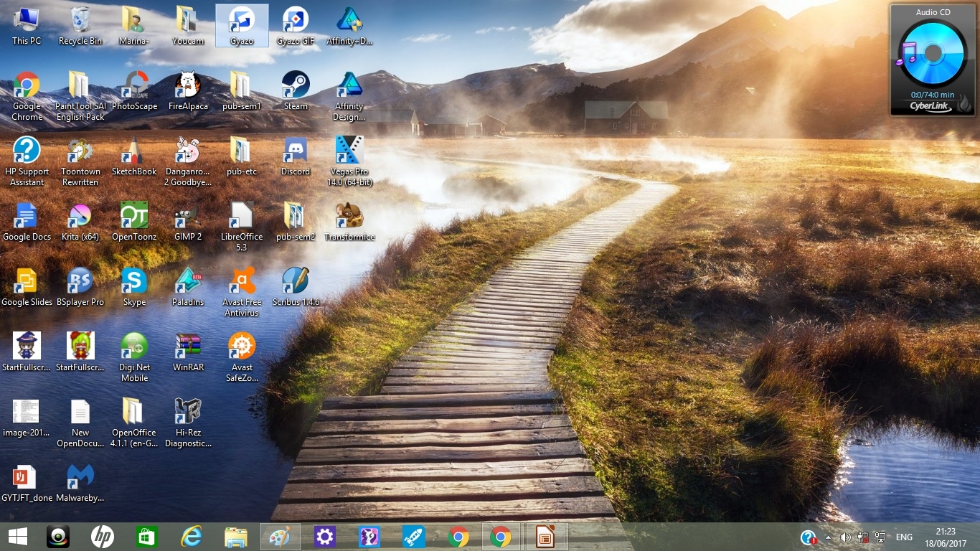
Task: Click the purple gear taskbar icon
Action: [x=325, y=537]
